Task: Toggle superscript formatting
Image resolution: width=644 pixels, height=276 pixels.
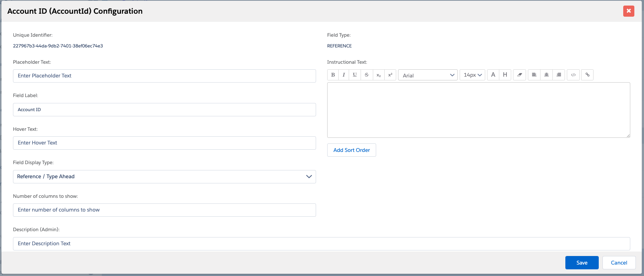Action: [x=390, y=75]
